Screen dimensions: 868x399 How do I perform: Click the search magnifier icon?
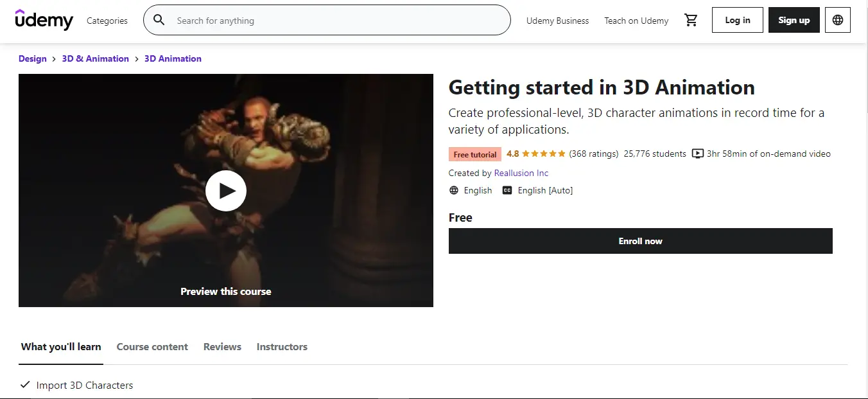159,21
